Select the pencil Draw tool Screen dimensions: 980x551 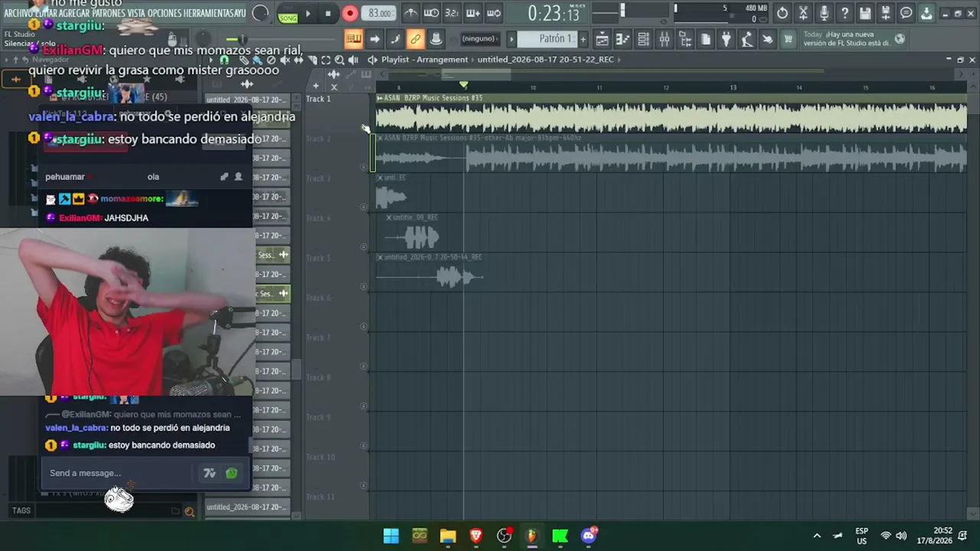click(244, 60)
